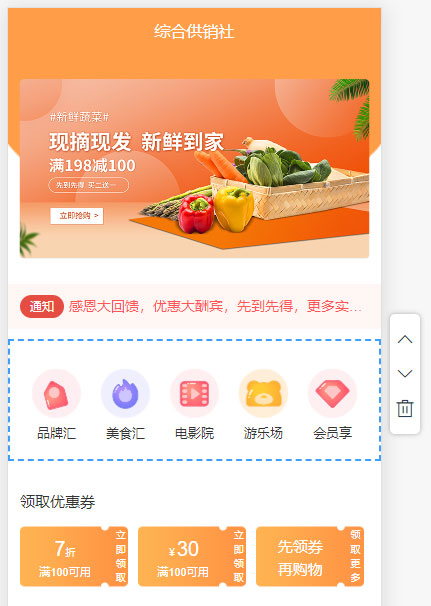Select the 电影院 film icon
Screen dimensions: 431x606
coord(194,393)
